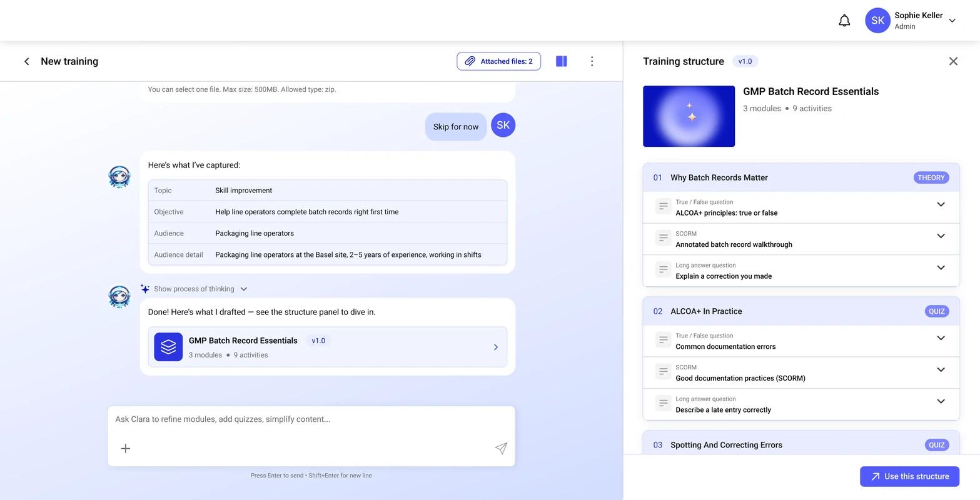
Task: Go back using the arrow beside New training
Action: coord(26,61)
